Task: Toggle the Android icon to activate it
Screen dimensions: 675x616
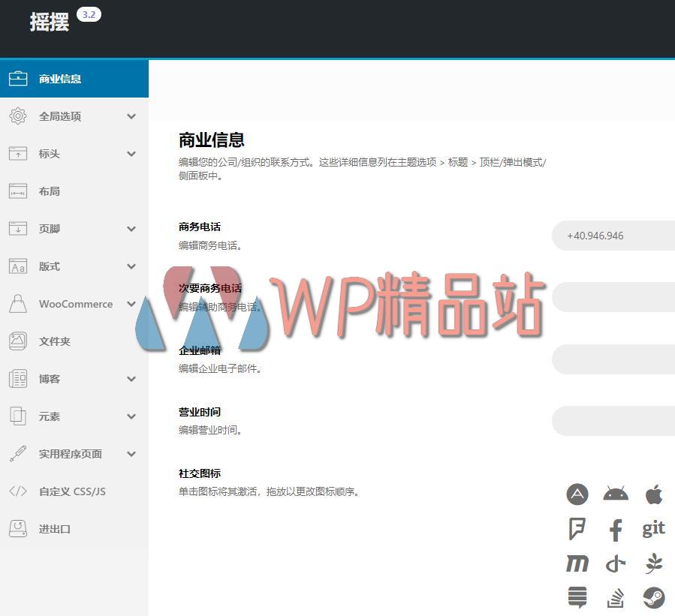Action: pos(615,494)
